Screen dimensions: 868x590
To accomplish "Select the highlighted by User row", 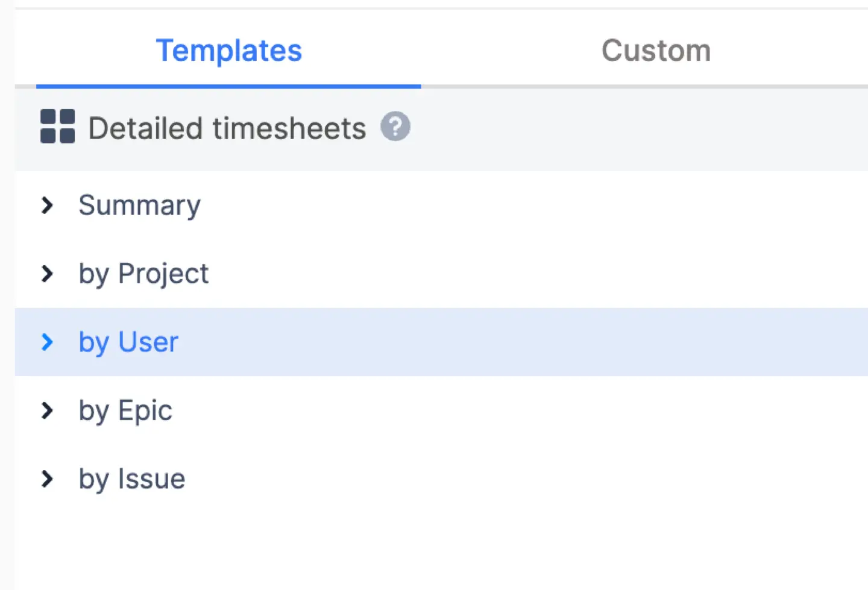I will (x=128, y=342).
